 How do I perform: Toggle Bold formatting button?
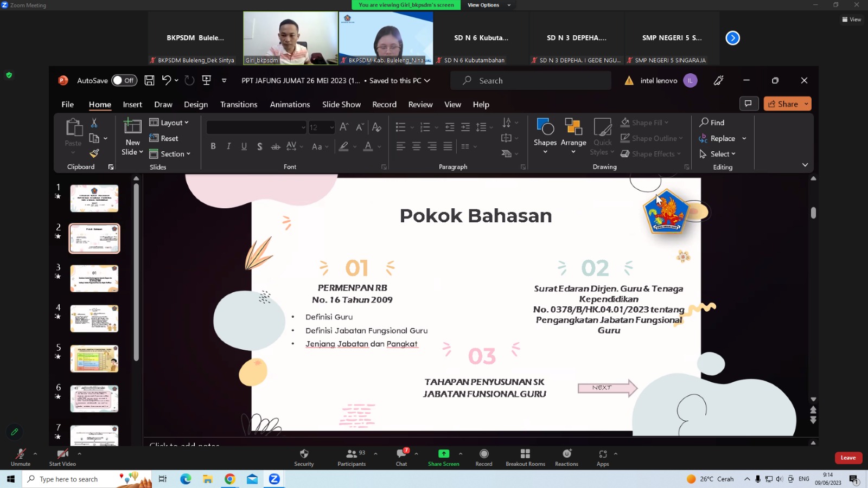[213, 146]
